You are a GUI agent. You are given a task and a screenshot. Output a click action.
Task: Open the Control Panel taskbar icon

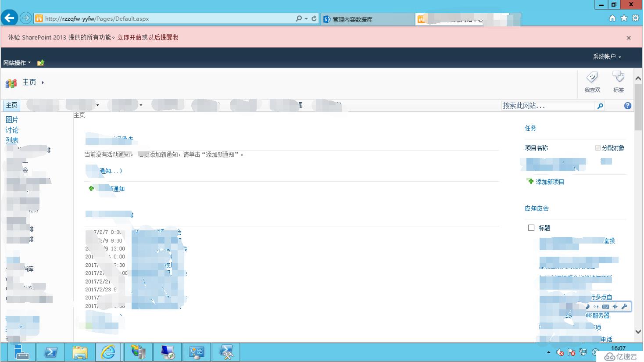[197, 352]
